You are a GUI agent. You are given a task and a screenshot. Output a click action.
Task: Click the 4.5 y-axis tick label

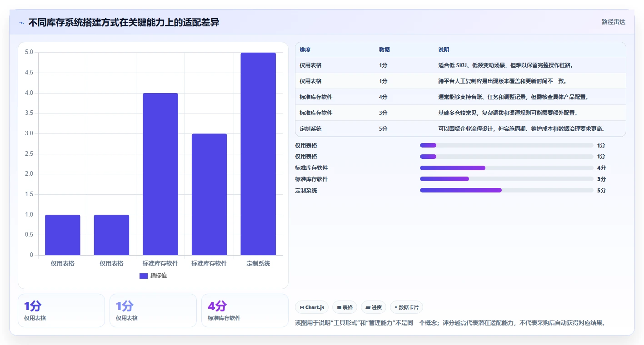(x=29, y=73)
